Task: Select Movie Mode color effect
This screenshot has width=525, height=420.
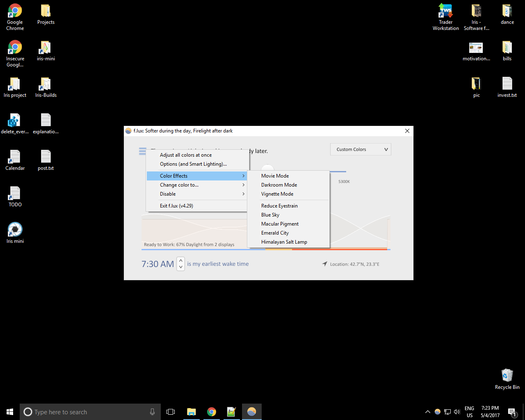Action: tap(288, 176)
